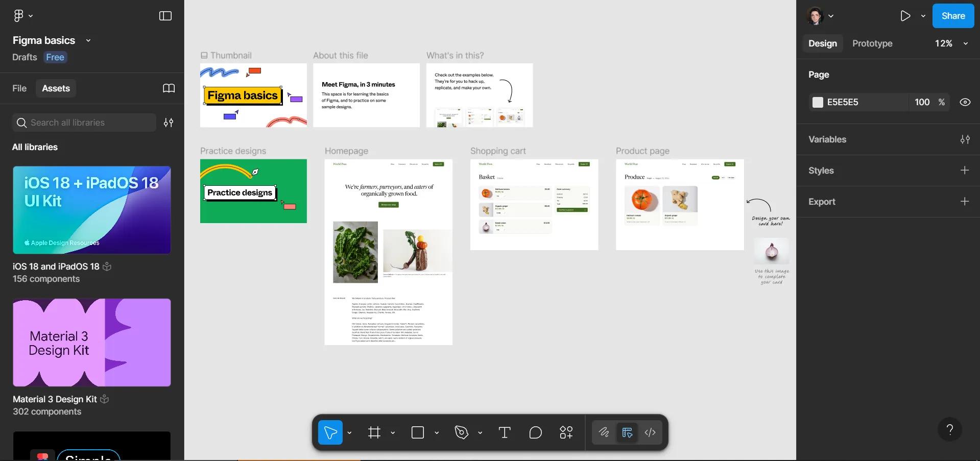Viewport: 980px width, 461px height.
Task: Select the Text tool
Action: 505,432
